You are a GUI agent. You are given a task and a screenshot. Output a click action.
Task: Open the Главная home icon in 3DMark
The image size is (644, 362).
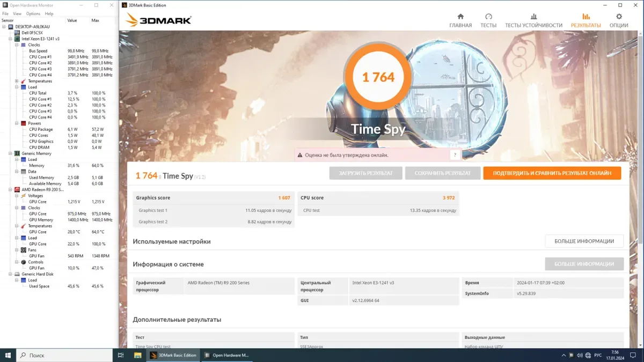pyautogui.click(x=460, y=17)
